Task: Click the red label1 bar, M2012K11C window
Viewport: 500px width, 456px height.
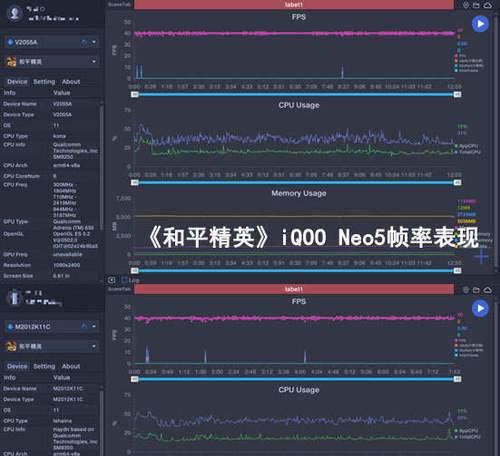Action: tap(294, 289)
